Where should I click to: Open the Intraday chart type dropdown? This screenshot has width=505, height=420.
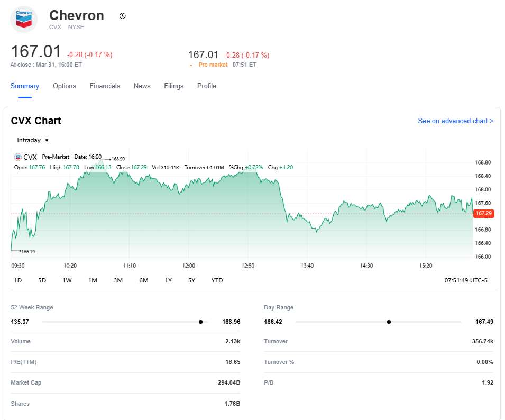pos(33,140)
